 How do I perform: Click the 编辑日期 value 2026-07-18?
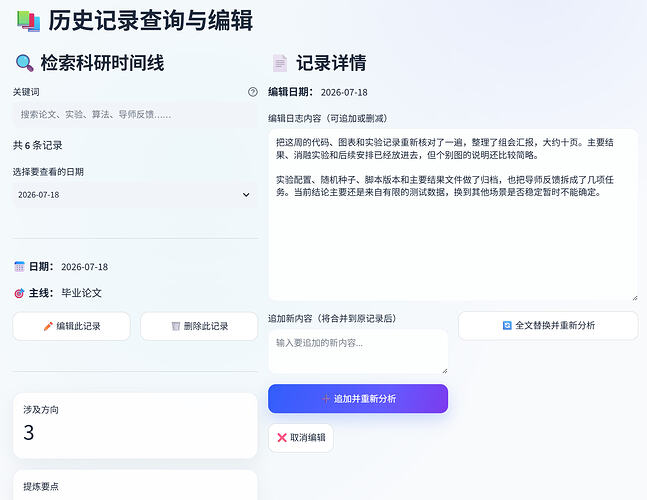(x=344, y=92)
